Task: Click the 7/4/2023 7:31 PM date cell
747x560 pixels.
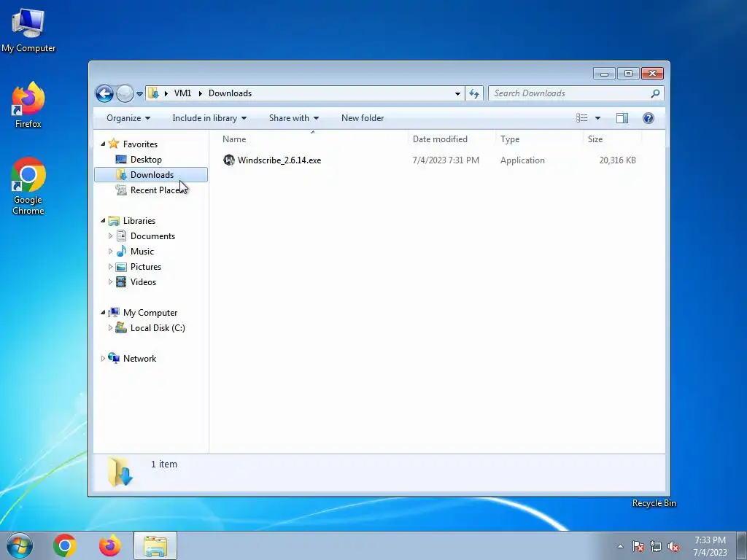Action: coord(446,160)
